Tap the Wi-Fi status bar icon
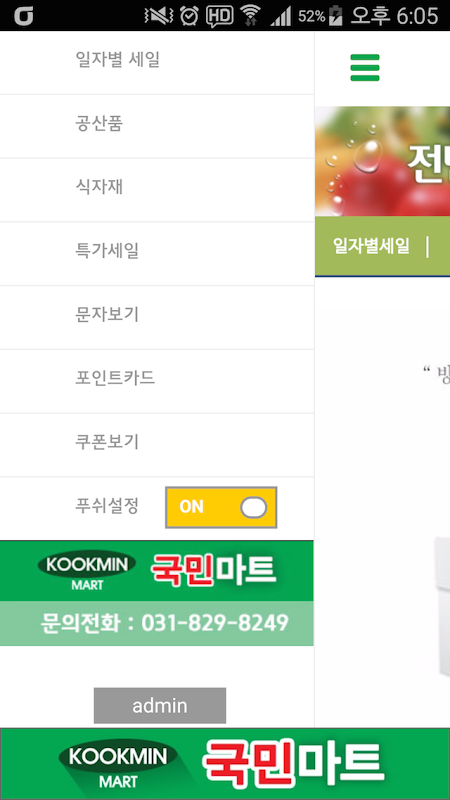The image size is (450, 800). pos(250,16)
